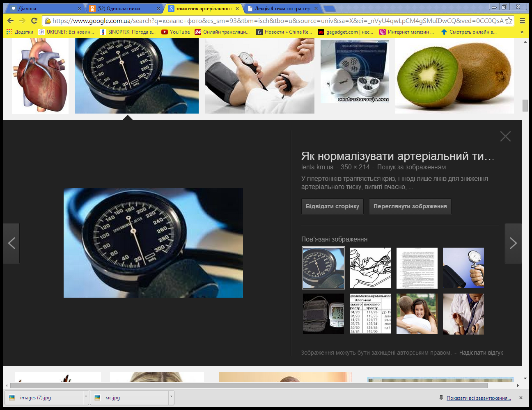532x410 pixels.
Task: Open a new browser tab
Action: pyautogui.click(x=329, y=9)
